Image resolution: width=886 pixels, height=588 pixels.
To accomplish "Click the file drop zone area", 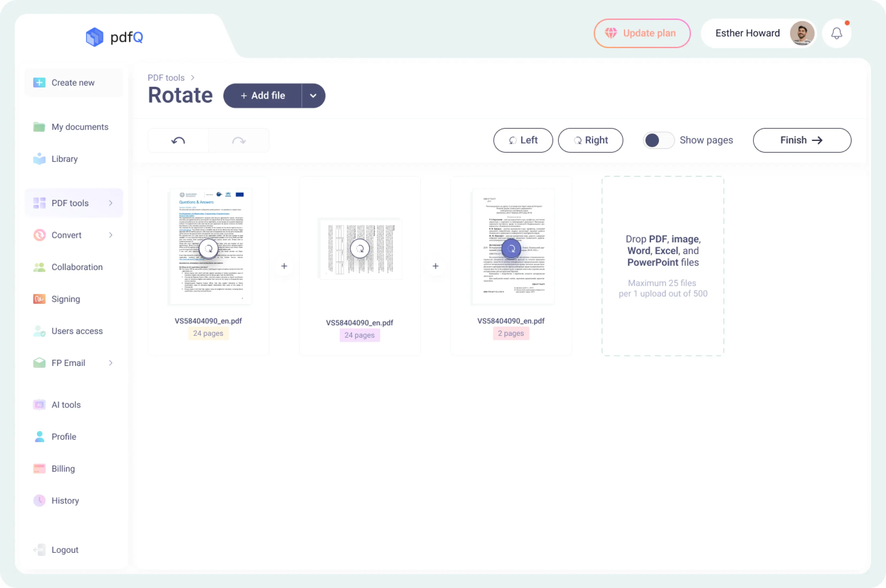I will [x=663, y=266].
